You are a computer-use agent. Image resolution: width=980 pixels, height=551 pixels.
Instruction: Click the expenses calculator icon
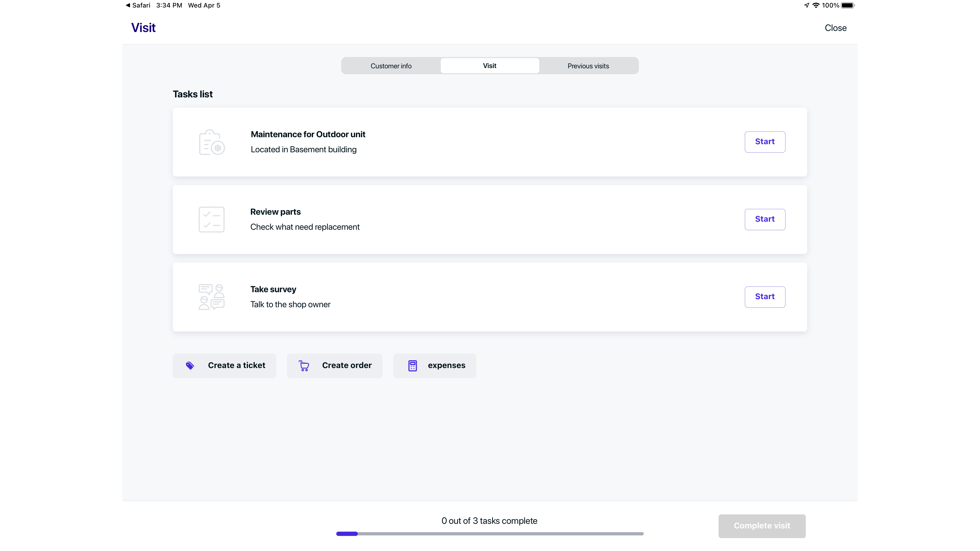tap(412, 366)
